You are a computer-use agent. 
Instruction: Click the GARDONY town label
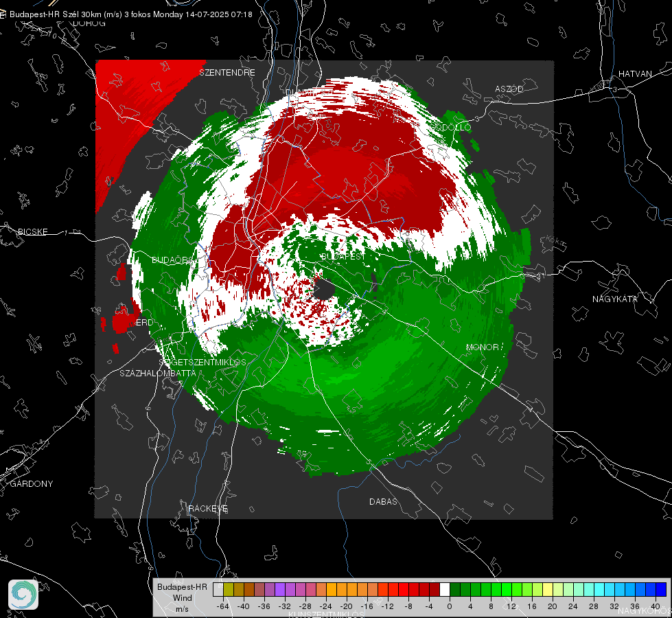[x=32, y=484]
